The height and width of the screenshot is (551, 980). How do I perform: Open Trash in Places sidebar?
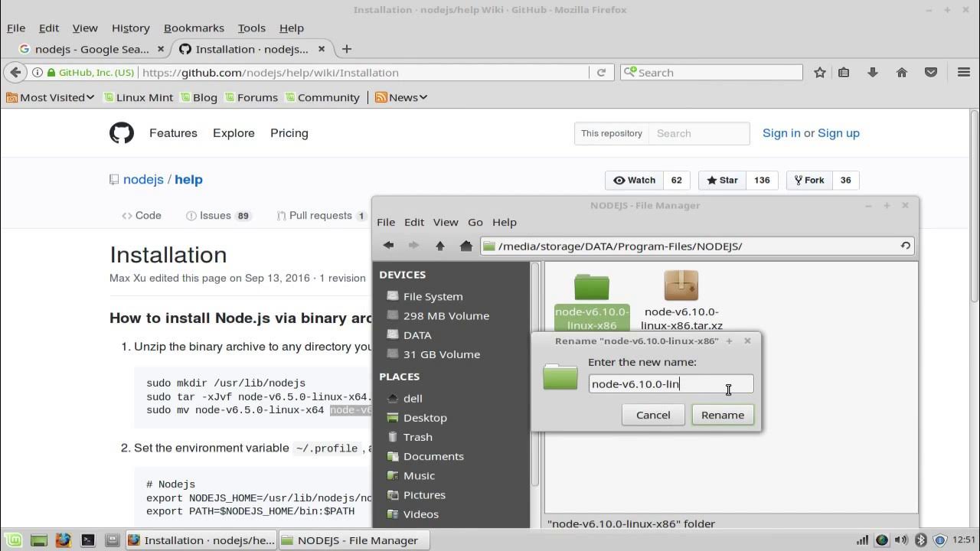(418, 437)
